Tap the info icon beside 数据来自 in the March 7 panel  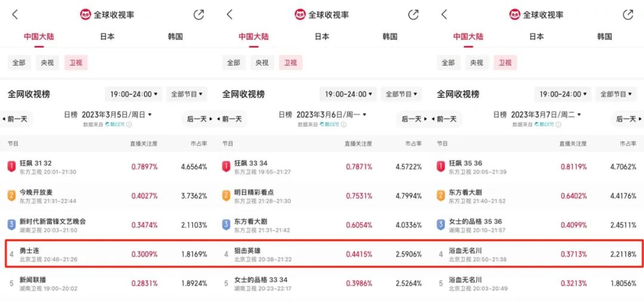coord(558,125)
